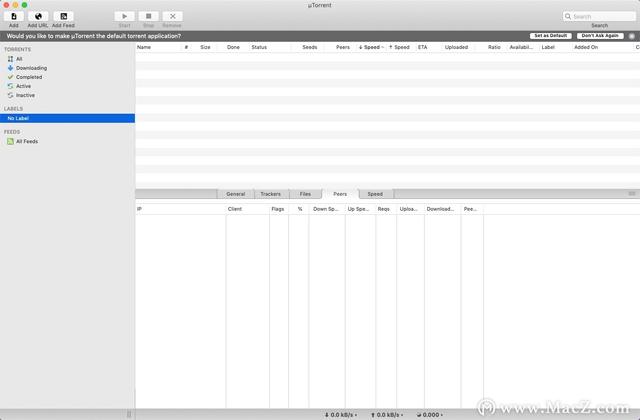
Task: Click the Add URL globe icon
Action: (x=38, y=16)
